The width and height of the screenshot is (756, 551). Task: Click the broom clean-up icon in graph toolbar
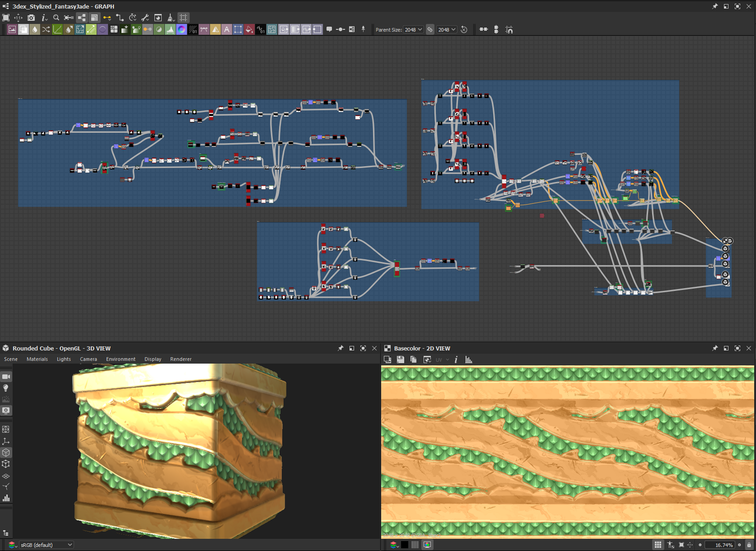pos(171,18)
